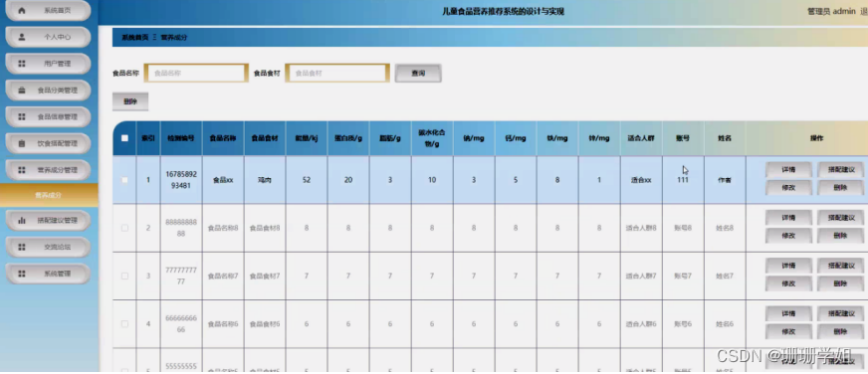The height and width of the screenshot is (374, 868).
Task: Click 修改 for the 食品名称8 row
Action: pos(788,236)
